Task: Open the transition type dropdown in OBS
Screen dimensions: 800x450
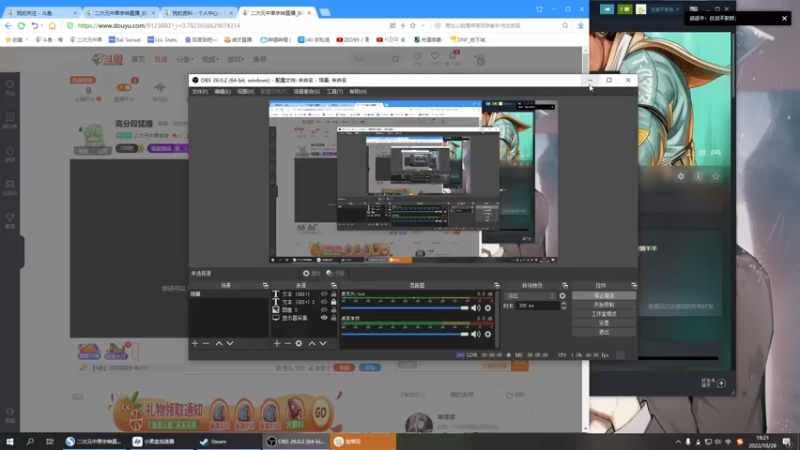Action: pos(530,296)
